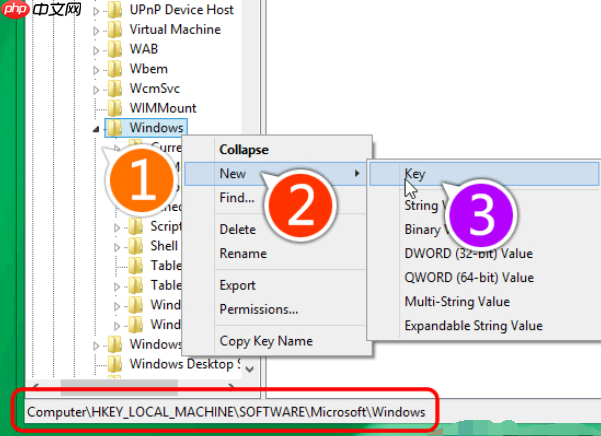This screenshot has width=601, height=436.
Task: Collapse the Windows key via its arrow
Action: [96, 129]
